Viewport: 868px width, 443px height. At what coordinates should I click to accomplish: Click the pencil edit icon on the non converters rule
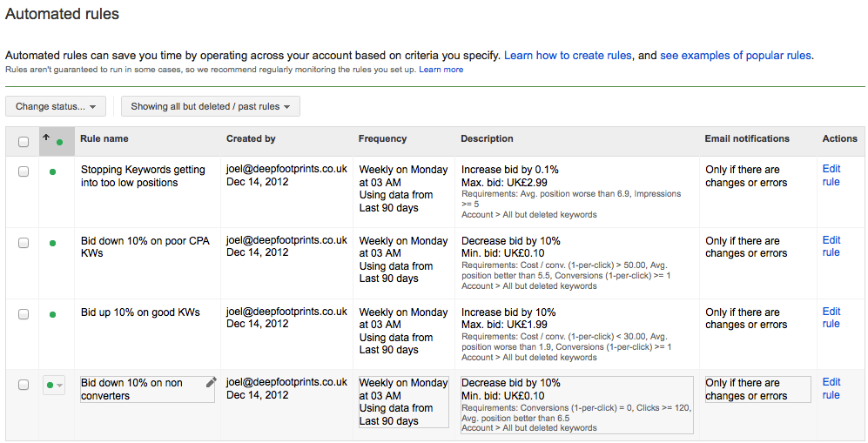click(x=211, y=382)
